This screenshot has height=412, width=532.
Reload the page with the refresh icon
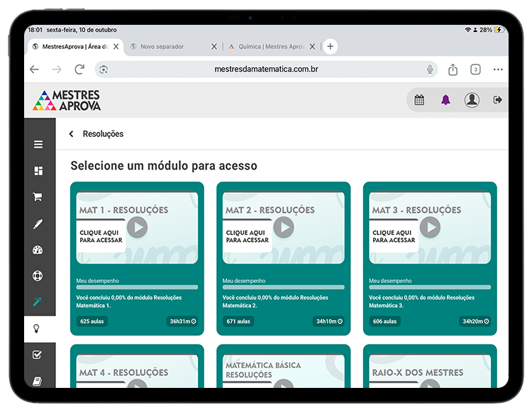click(x=79, y=69)
